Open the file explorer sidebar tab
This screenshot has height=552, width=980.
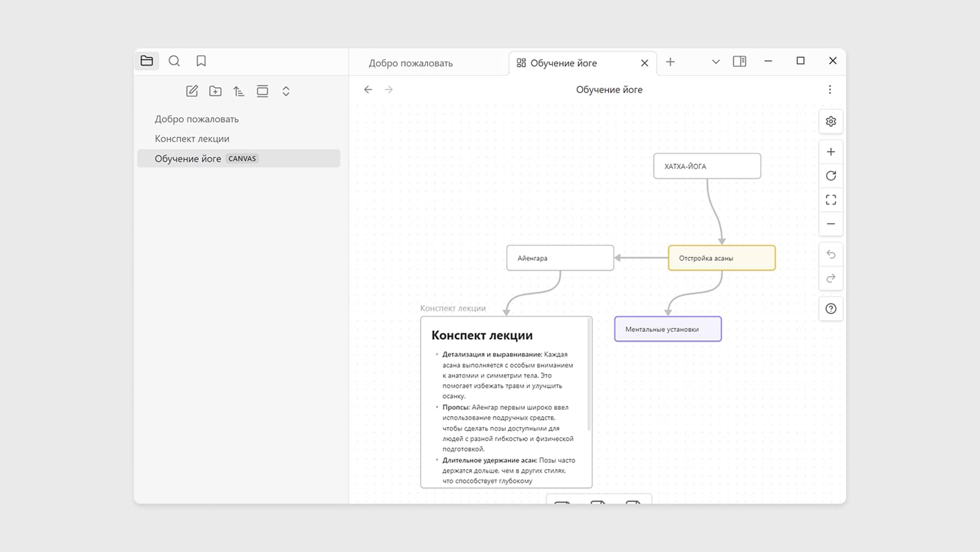point(147,61)
